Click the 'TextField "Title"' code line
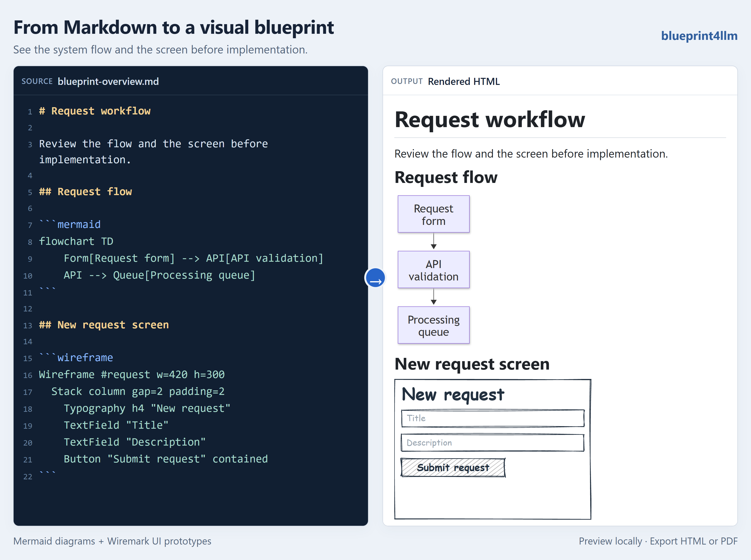The width and height of the screenshot is (751, 560). (x=116, y=425)
